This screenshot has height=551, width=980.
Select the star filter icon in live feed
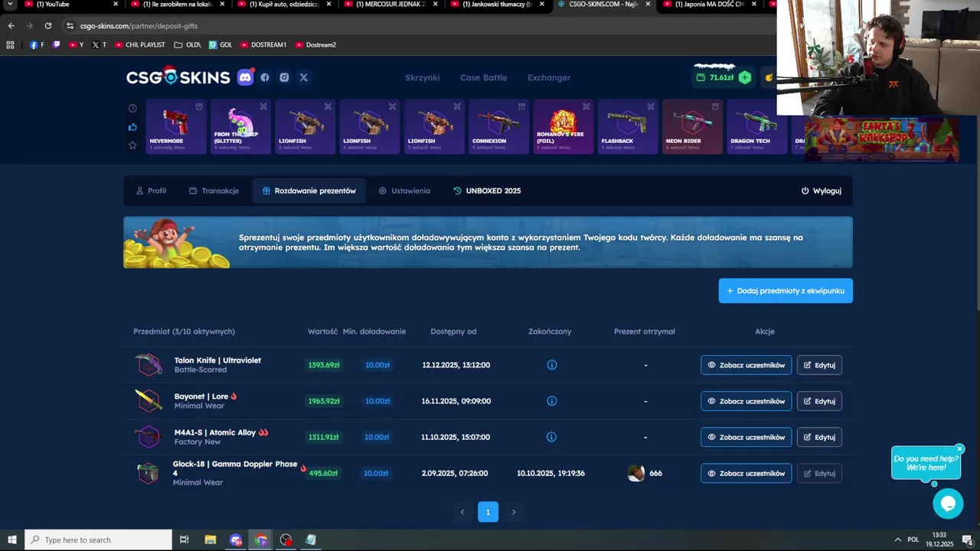[132, 145]
